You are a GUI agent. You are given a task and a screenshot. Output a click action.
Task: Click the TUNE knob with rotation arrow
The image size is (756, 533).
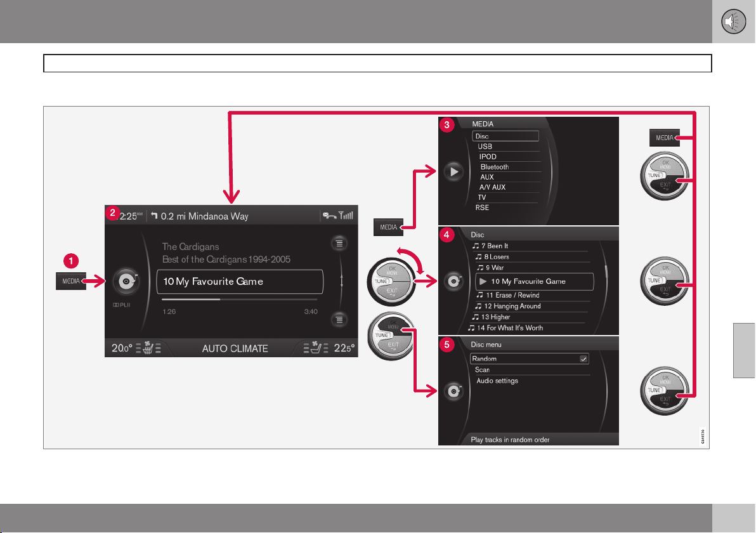[391, 282]
